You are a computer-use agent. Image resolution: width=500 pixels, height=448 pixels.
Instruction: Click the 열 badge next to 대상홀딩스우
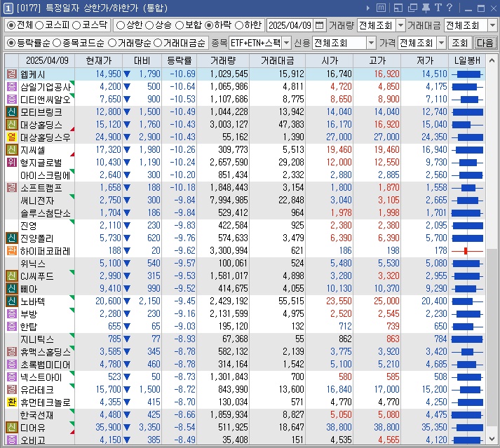coord(11,137)
